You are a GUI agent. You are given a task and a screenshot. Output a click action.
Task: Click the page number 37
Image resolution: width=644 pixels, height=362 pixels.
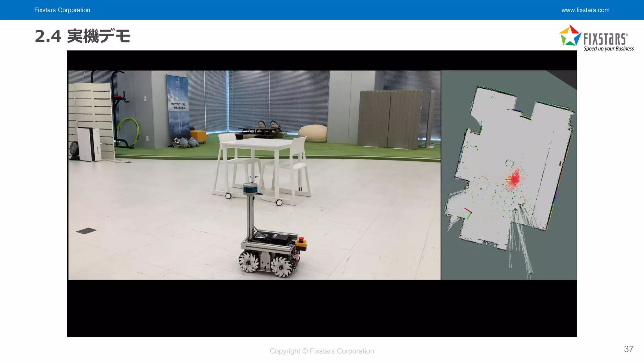(629, 349)
